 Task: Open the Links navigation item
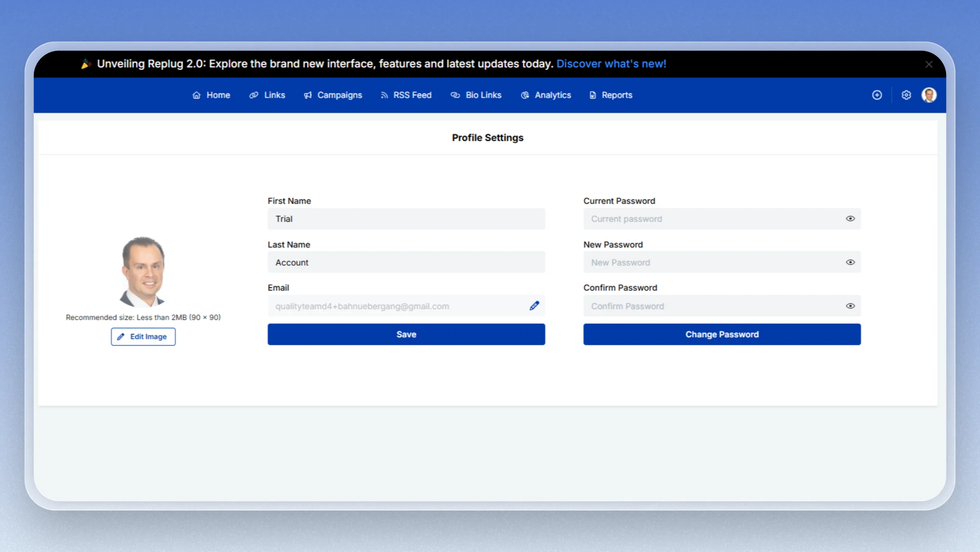click(x=267, y=95)
